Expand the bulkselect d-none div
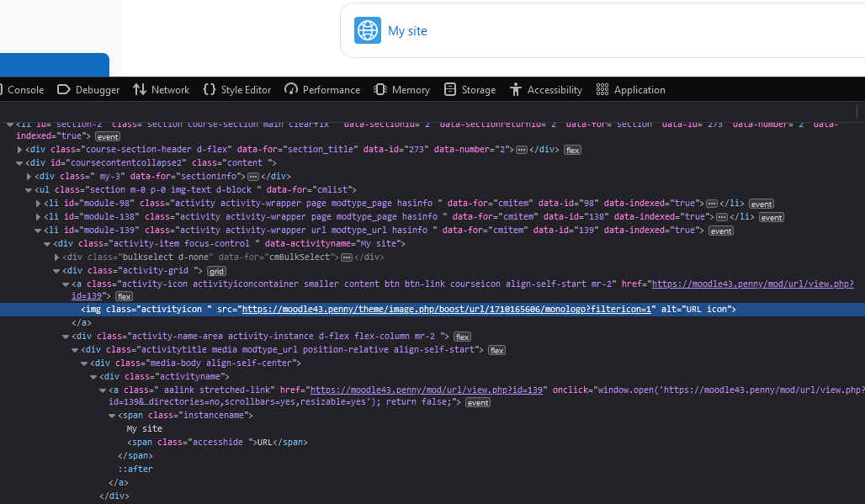Viewport: 865px width, 504px height. [57, 257]
